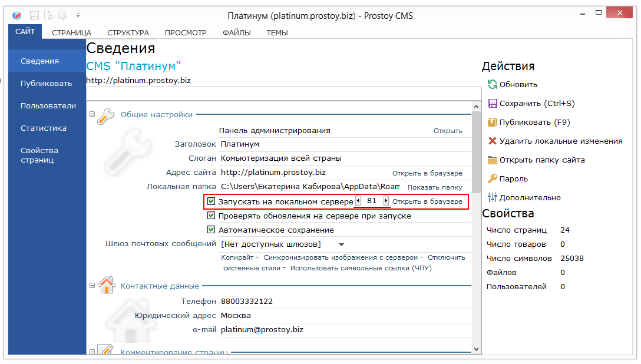
Task: Click the Слоган input field
Action: point(345,158)
